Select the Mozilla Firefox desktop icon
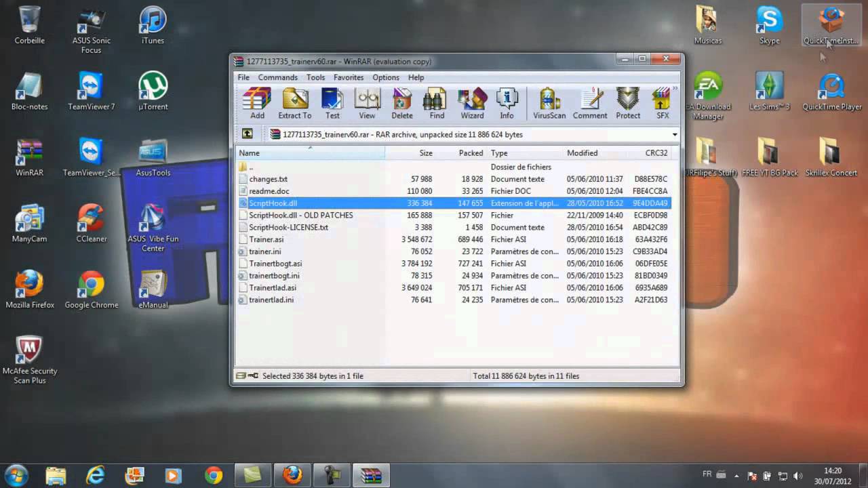The height and width of the screenshot is (488, 868). point(30,289)
